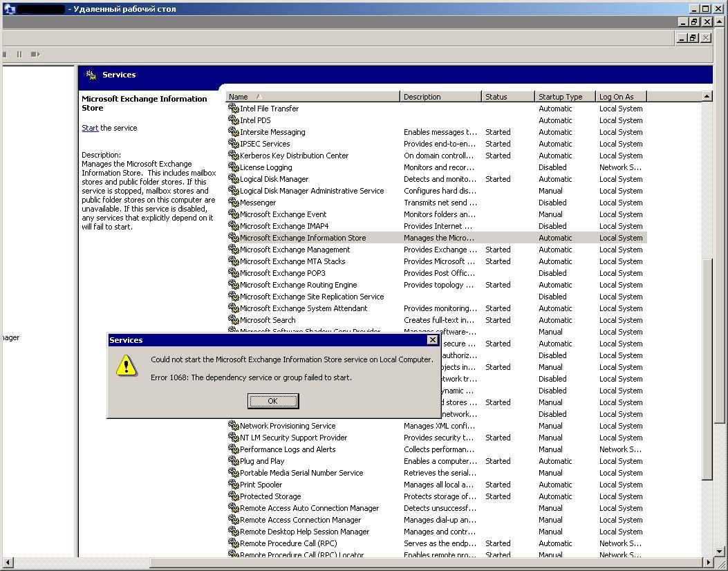
Task: Click the Start the service link
Action: pyautogui.click(x=90, y=128)
